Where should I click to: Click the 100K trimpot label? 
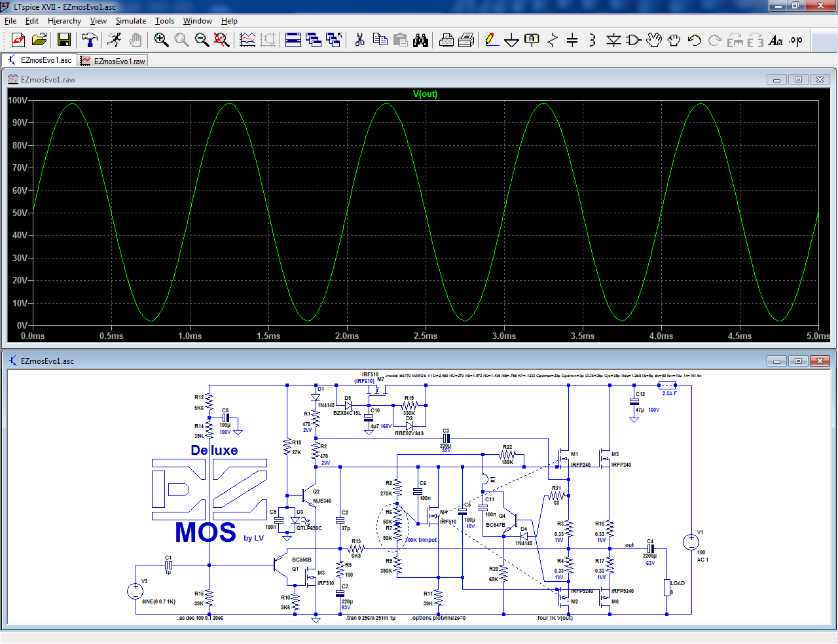coord(421,540)
